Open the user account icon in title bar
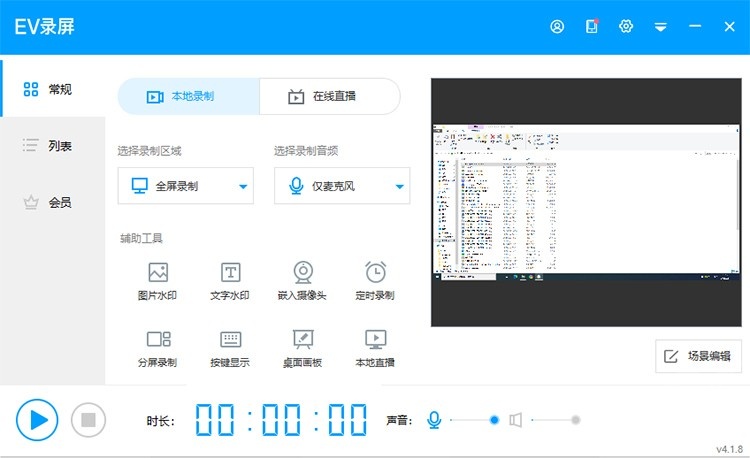This screenshot has width=750, height=458. coord(557,26)
